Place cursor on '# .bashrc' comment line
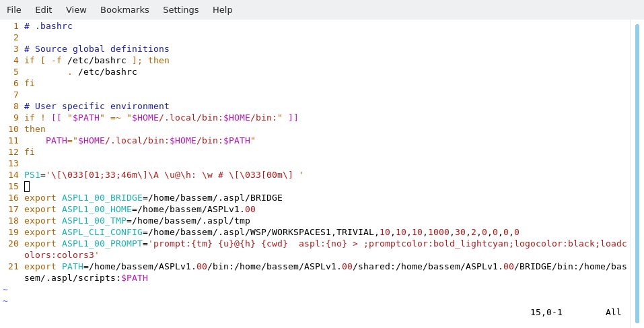The height and width of the screenshot is (328, 644). tap(48, 26)
